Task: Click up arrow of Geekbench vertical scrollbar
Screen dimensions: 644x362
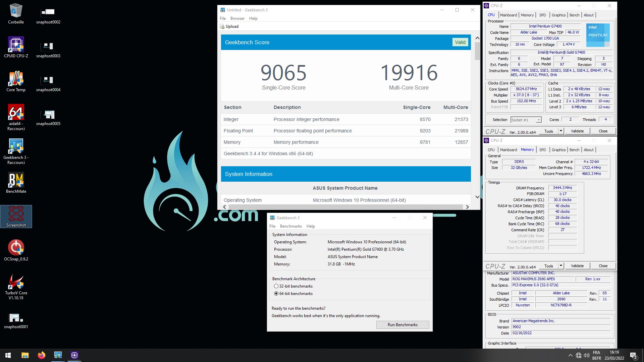Action: click(x=477, y=38)
